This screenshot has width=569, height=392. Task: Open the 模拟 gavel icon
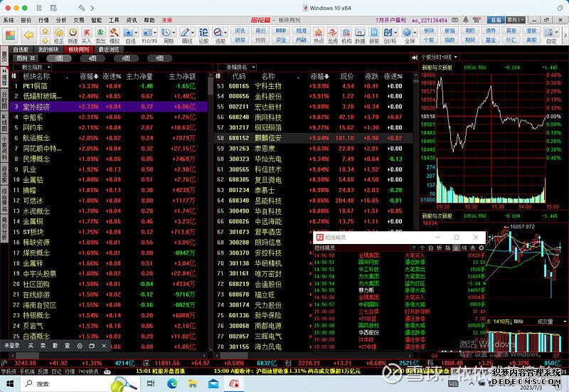point(115,35)
